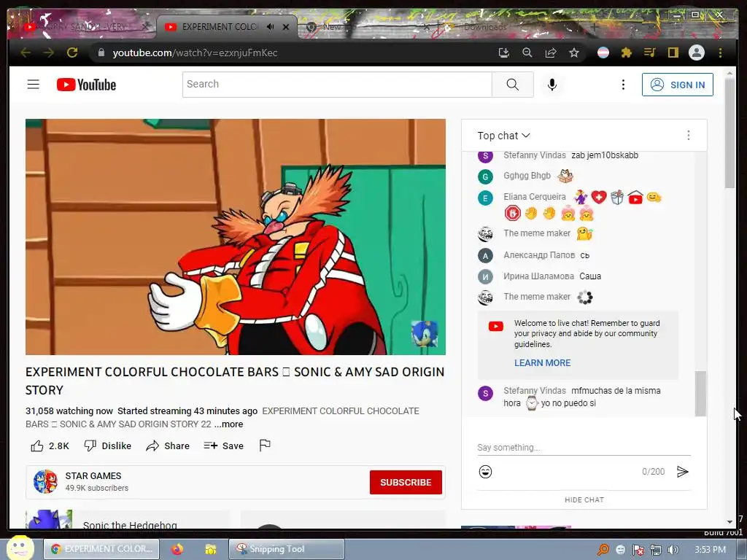
Task: Open Chrome three-dot menu
Action: pyautogui.click(x=720, y=52)
